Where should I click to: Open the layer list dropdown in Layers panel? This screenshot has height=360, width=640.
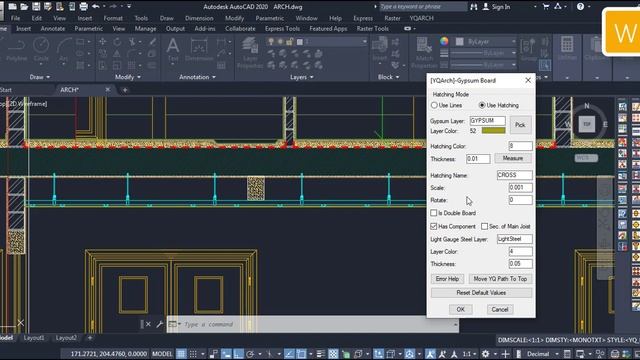click(x=364, y=42)
